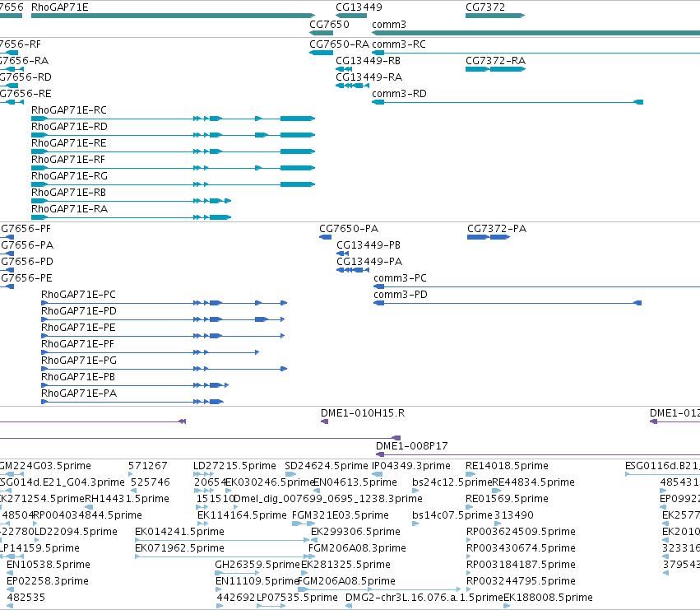This screenshot has height=610, width=700.
Task: Open transcript comm3-RC label
Action: [399, 44]
